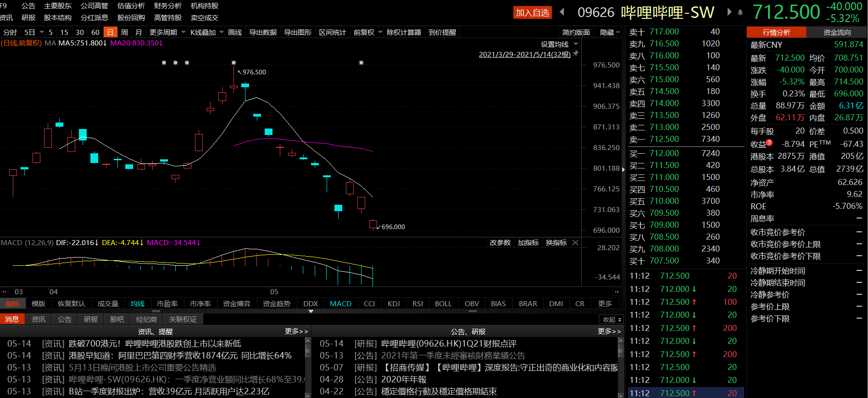
Task: Open the 跌破700港元 news headline
Action: click(155, 344)
